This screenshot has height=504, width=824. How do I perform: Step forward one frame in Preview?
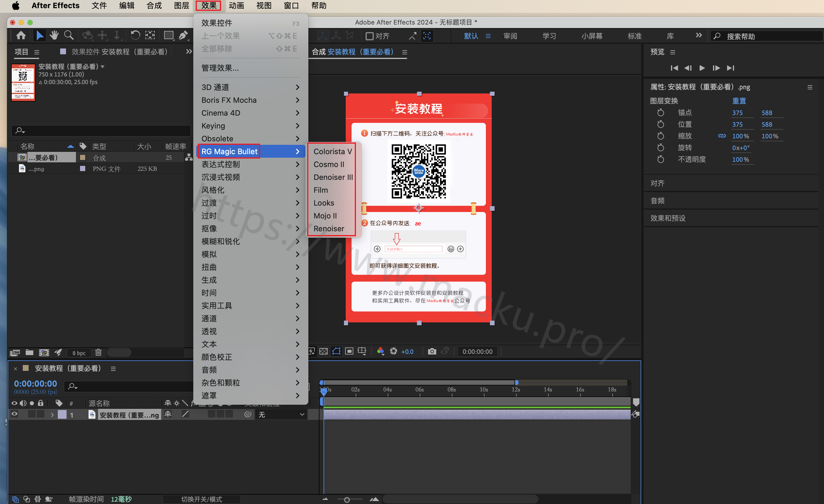[716, 68]
